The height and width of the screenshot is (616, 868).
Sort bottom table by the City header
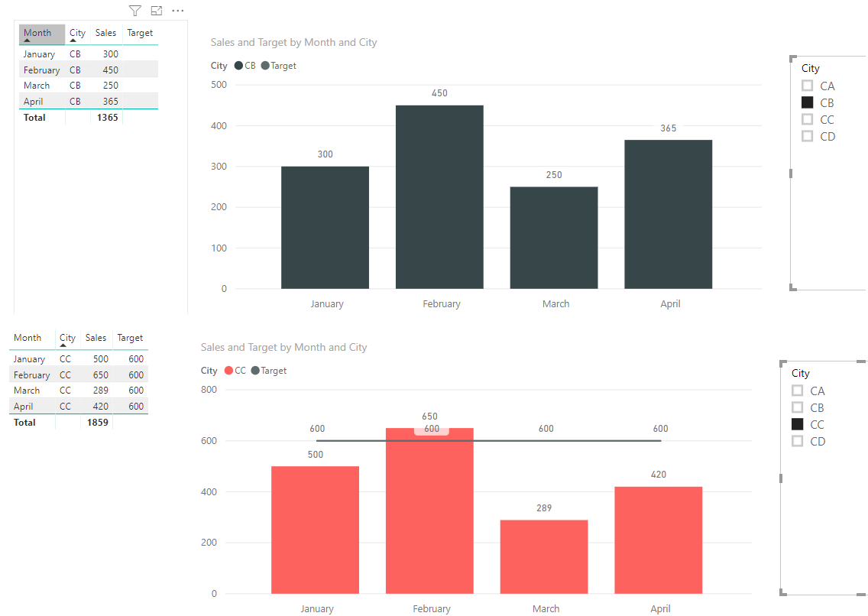coord(67,338)
